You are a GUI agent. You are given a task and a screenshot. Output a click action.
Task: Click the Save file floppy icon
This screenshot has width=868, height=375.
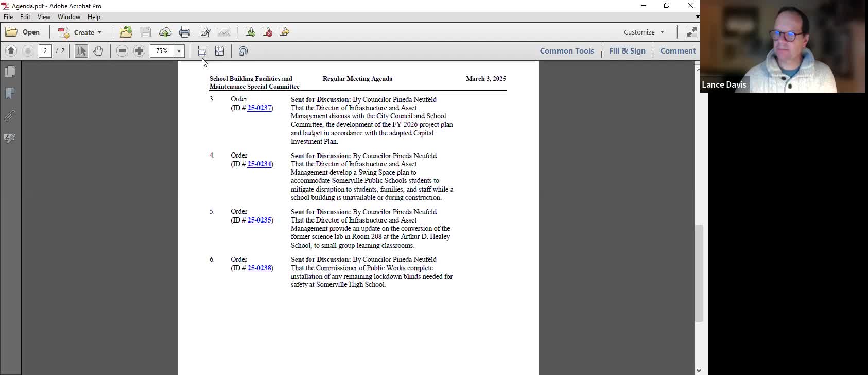pos(146,32)
